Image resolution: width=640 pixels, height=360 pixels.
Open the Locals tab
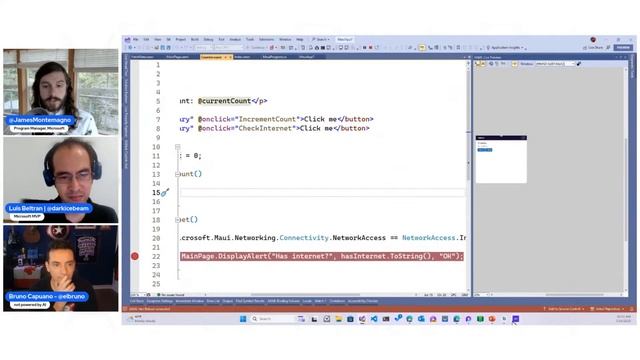click(x=307, y=301)
